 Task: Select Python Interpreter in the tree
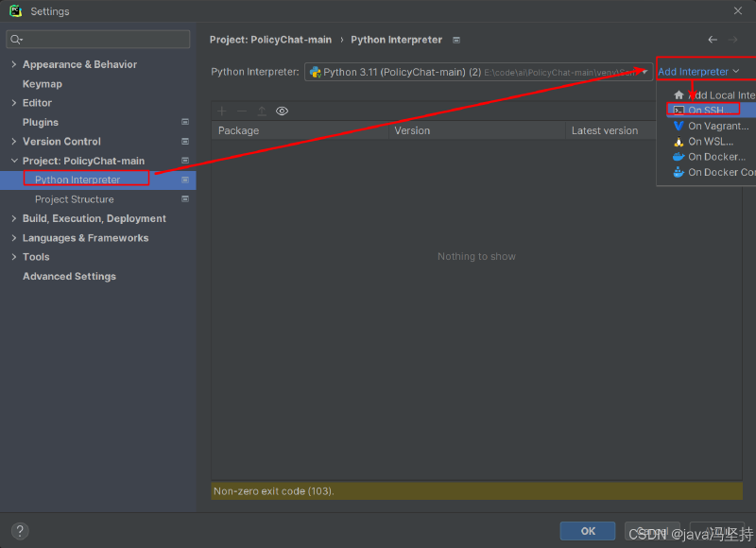pos(98,180)
